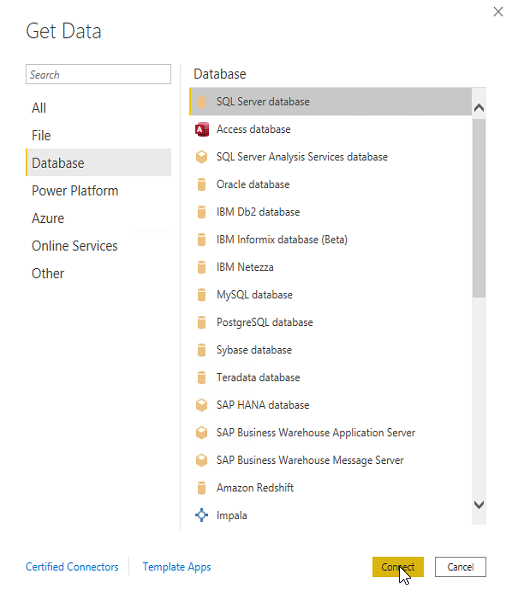Click the SAP Business Warehouse Message Server icon
Image resolution: width=511 pixels, height=602 pixels.
point(202,460)
